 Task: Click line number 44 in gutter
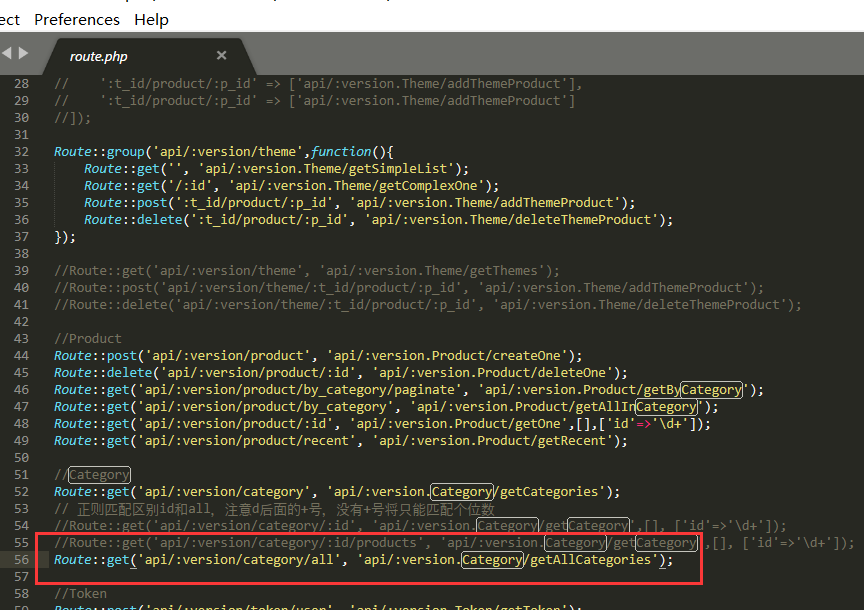[21, 356]
